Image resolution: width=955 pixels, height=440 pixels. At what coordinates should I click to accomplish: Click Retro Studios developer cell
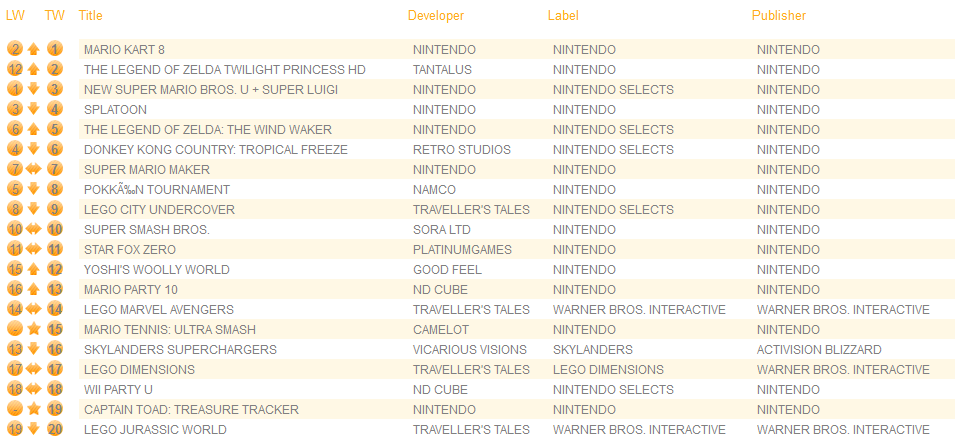pos(462,149)
